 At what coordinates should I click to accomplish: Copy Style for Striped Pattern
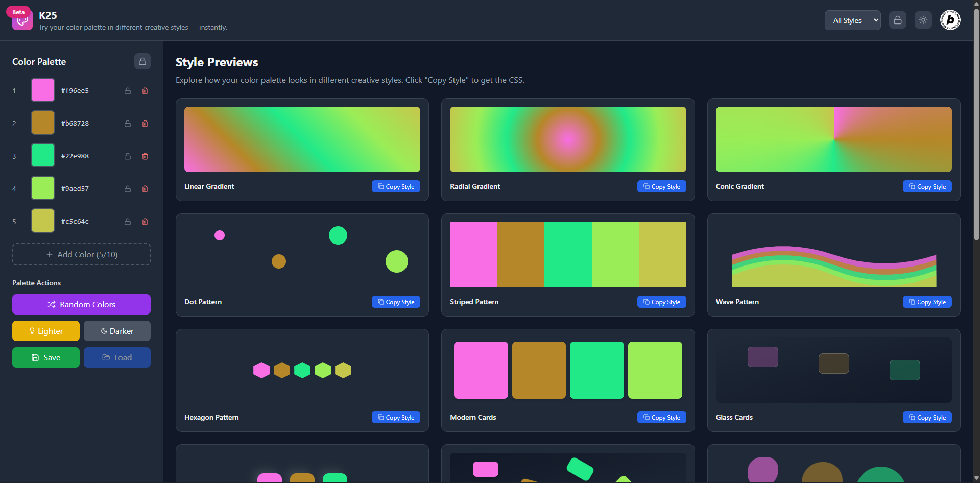point(661,302)
